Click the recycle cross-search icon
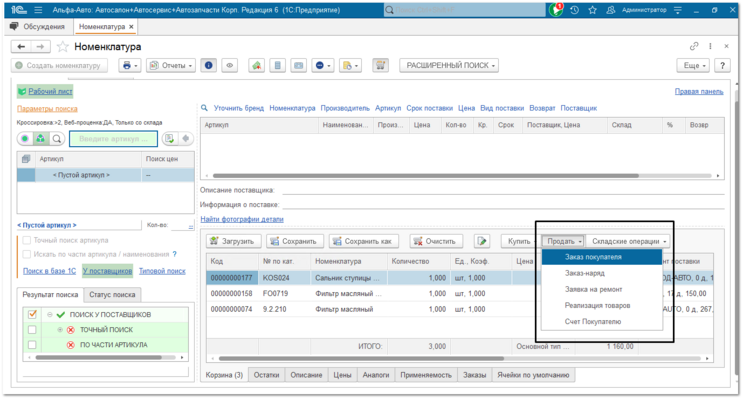 pyautogui.click(x=41, y=139)
